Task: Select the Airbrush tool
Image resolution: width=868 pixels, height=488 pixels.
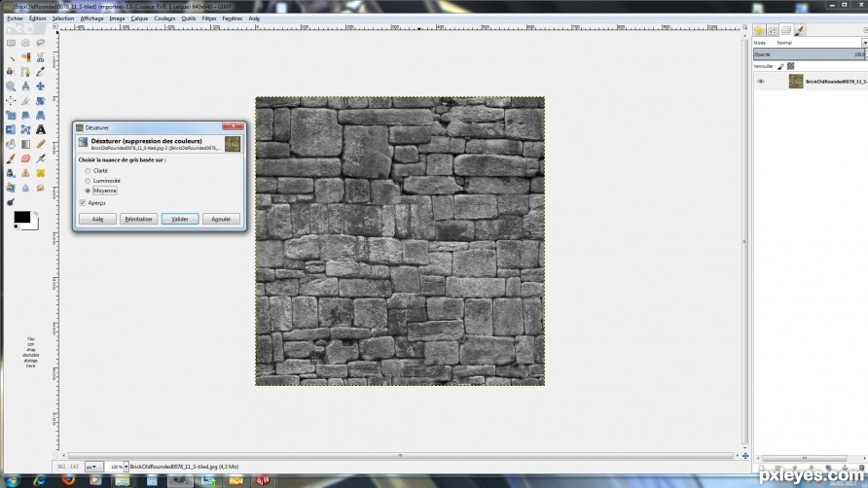Action: [x=41, y=158]
